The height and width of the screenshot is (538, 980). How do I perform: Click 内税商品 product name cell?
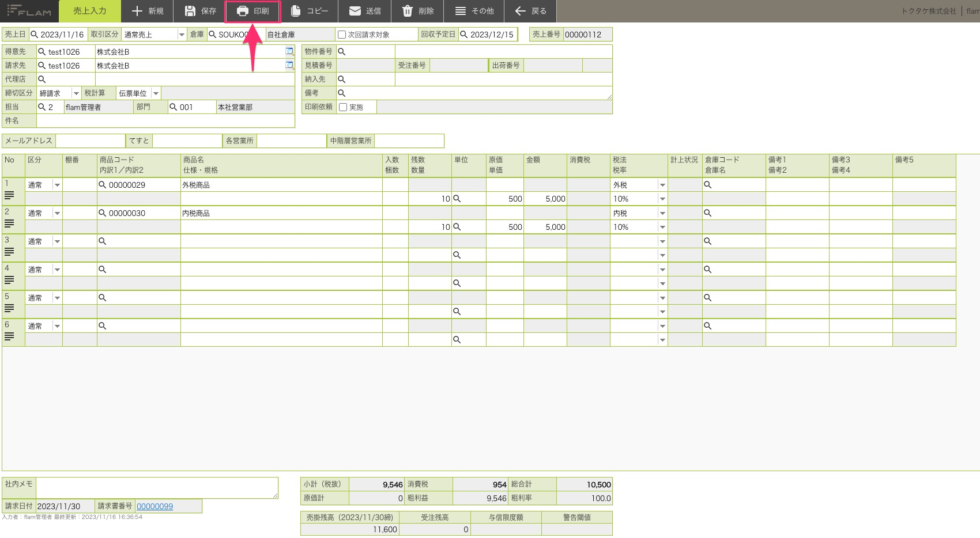tap(281, 213)
